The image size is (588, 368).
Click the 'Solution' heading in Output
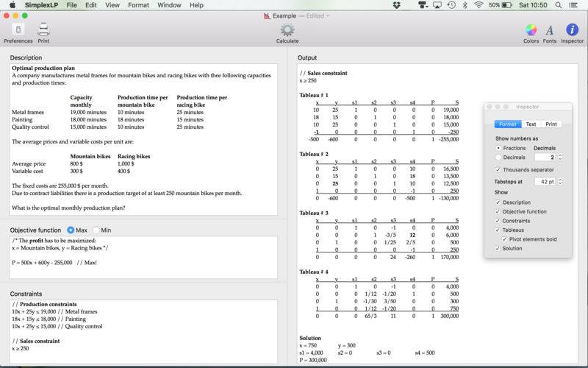coord(310,338)
